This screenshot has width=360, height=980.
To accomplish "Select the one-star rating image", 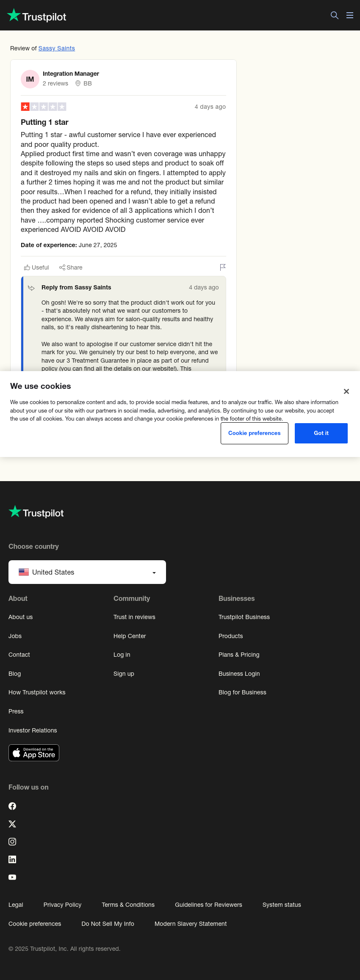I will [x=44, y=107].
